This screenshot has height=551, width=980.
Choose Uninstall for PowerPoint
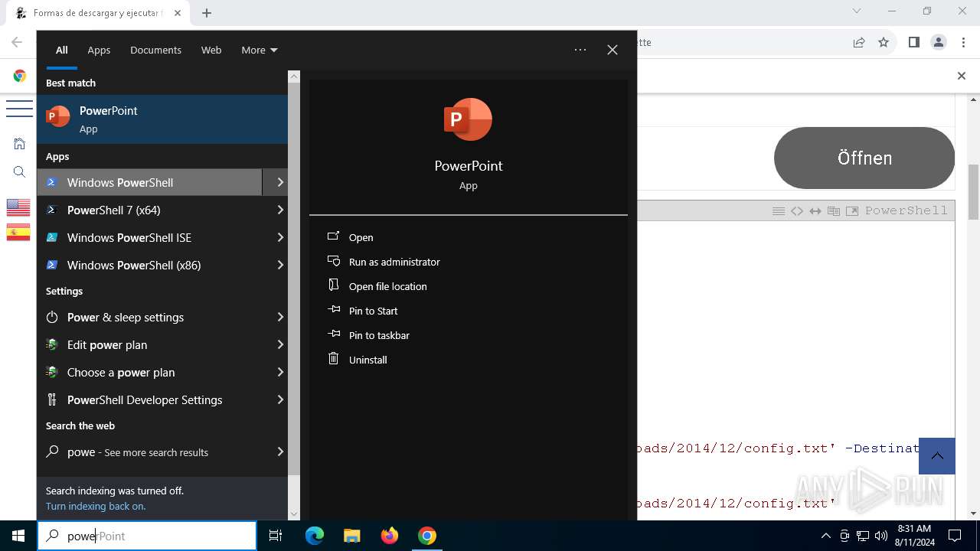pyautogui.click(x=367, y=360)
